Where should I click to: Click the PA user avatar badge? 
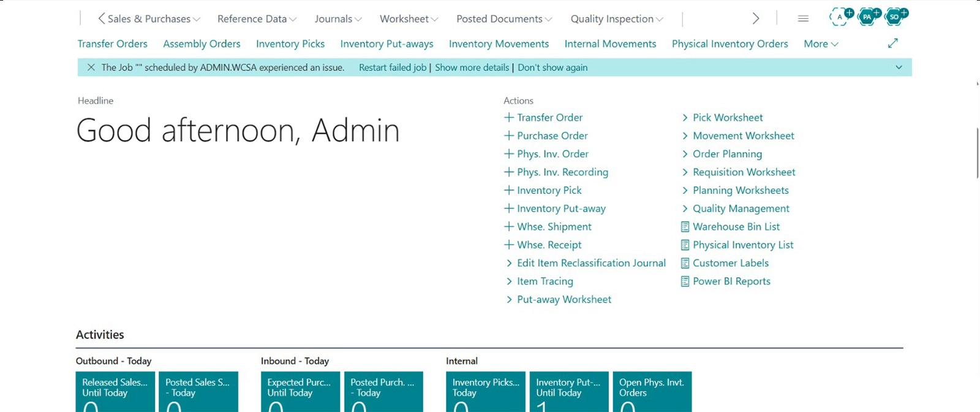pos(868,17)
